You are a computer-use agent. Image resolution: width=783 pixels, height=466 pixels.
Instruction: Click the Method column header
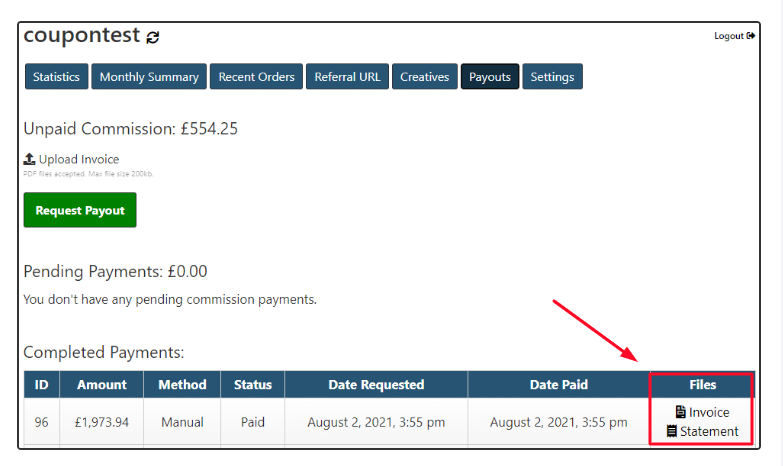[182, 385]
